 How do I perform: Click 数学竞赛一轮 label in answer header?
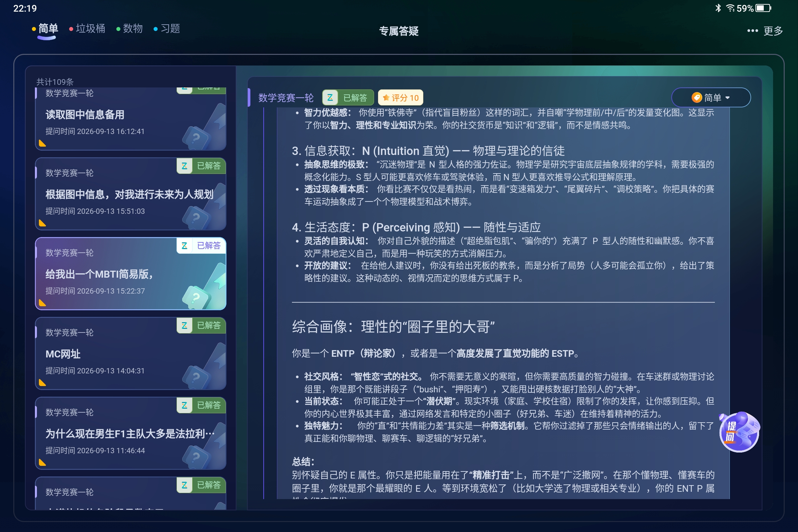tap(286, 98)
